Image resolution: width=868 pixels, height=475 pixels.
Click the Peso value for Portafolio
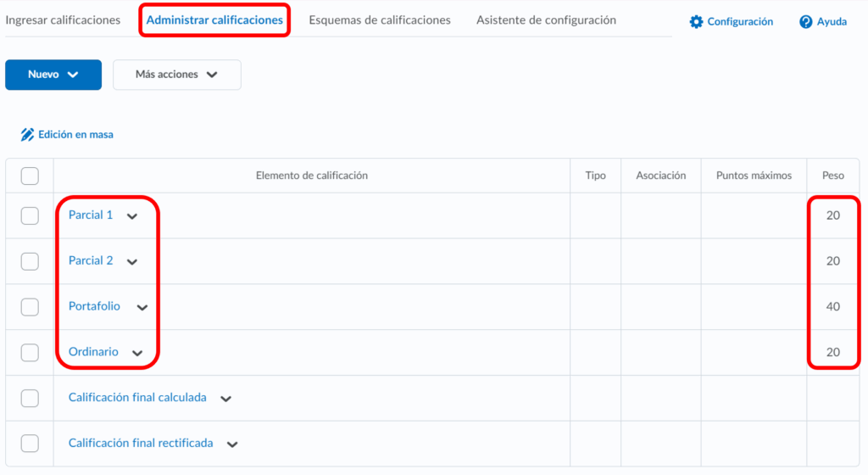pyautogui.click(x=832, y=307)
